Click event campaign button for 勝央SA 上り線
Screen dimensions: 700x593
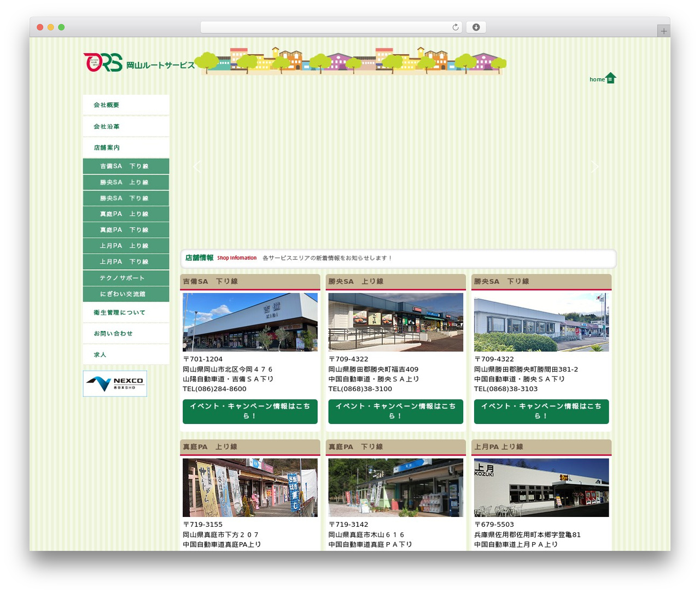395,411
